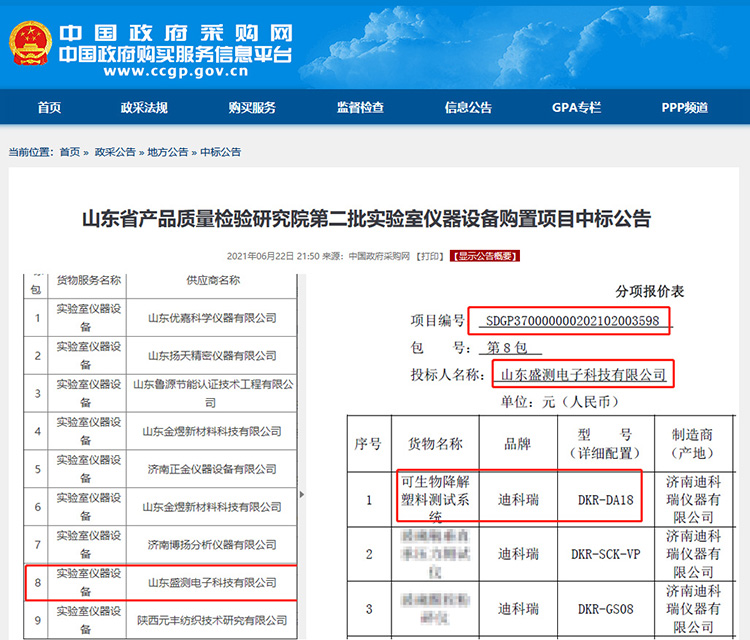
Task: Go to 政采法规 in the navigation bar
Action: tap(144, 108)
